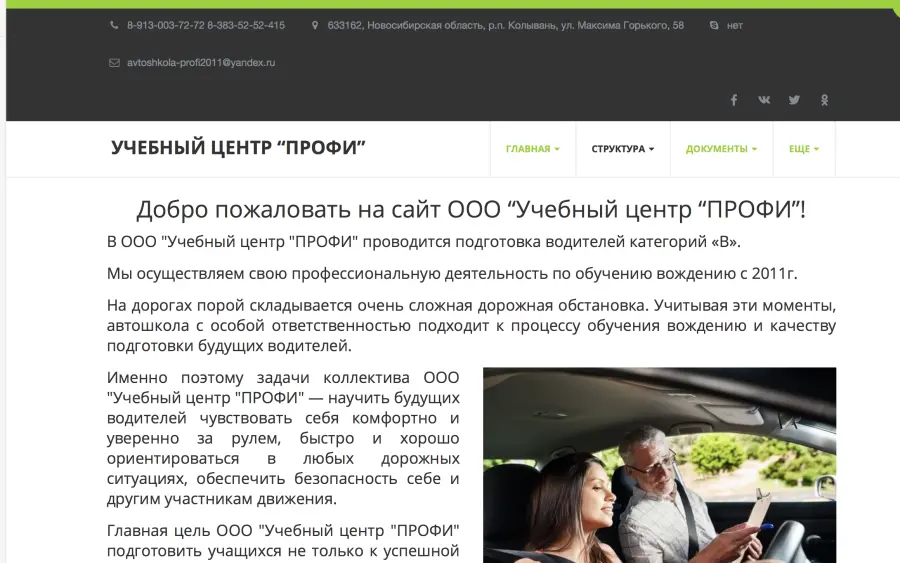Click the phone number 8-383-52-52-415
900x563 pixels.
(246, 26)
